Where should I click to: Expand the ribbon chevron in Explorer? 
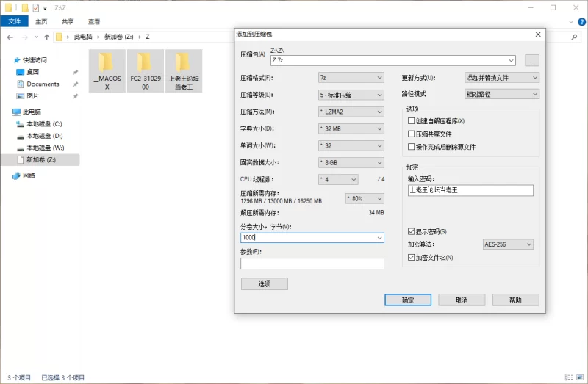point(571,22)
